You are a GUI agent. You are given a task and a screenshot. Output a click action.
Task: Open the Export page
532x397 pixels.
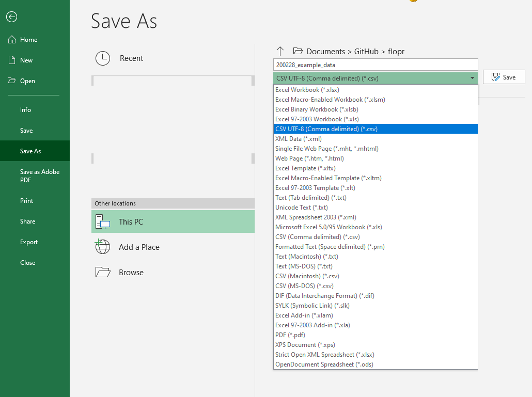pyautogui.click(x=29, y=242)
